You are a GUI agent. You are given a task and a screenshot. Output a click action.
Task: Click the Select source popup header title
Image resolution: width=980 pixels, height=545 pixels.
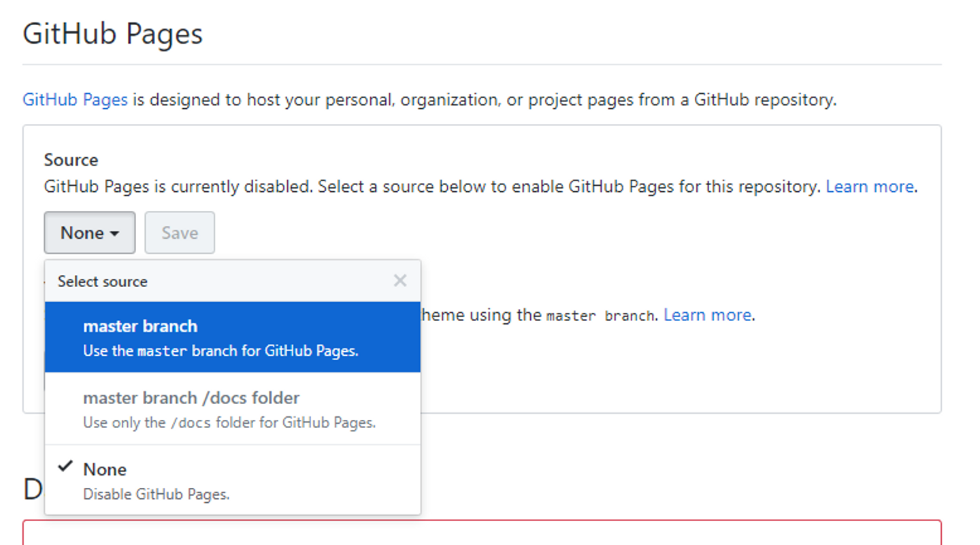102,282
